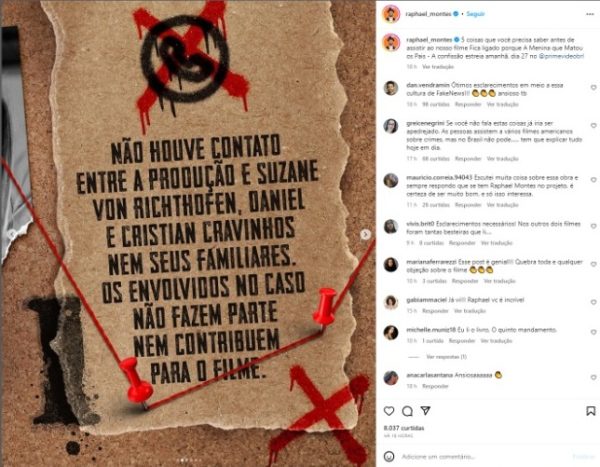The height and width of the screenshot is (467, 600).
Task: Click Seguir to follow raphael_montes
Action: [475, 14]
